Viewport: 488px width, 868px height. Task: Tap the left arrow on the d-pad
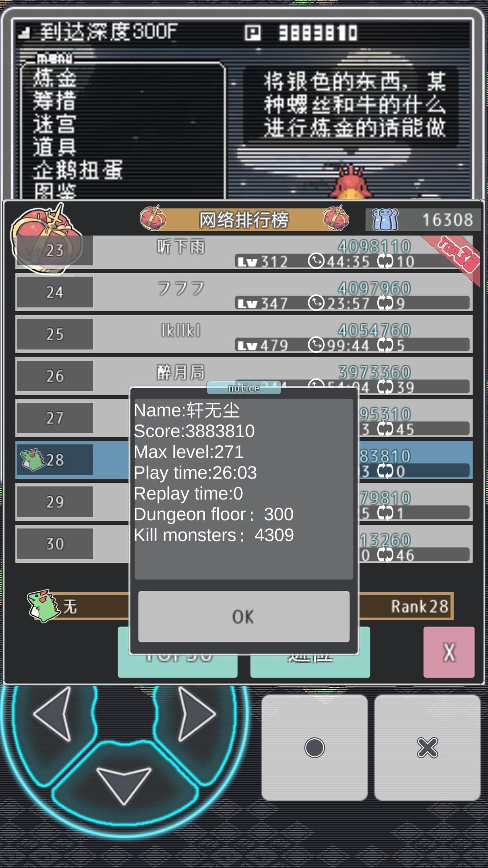53,714
